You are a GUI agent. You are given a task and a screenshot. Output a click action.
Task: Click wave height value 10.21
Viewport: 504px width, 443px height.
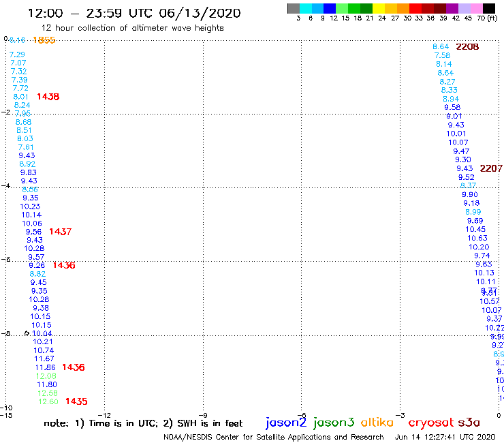click(43, 341)
